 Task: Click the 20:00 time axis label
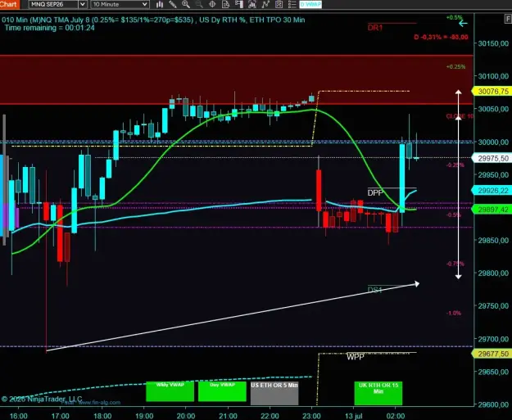(x=186, y=416)
